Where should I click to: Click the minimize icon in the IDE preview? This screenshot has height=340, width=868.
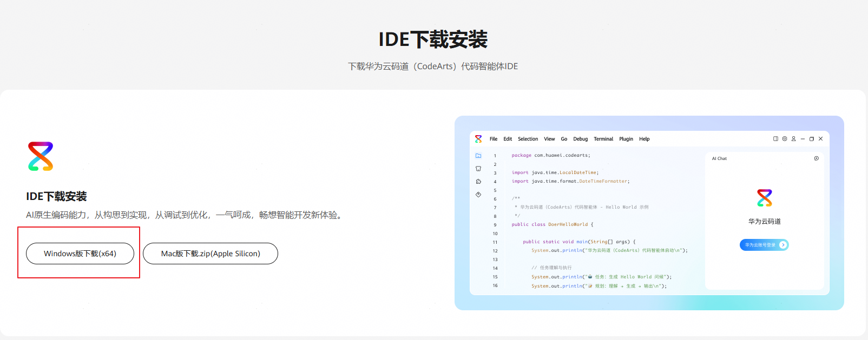(803, 139)
